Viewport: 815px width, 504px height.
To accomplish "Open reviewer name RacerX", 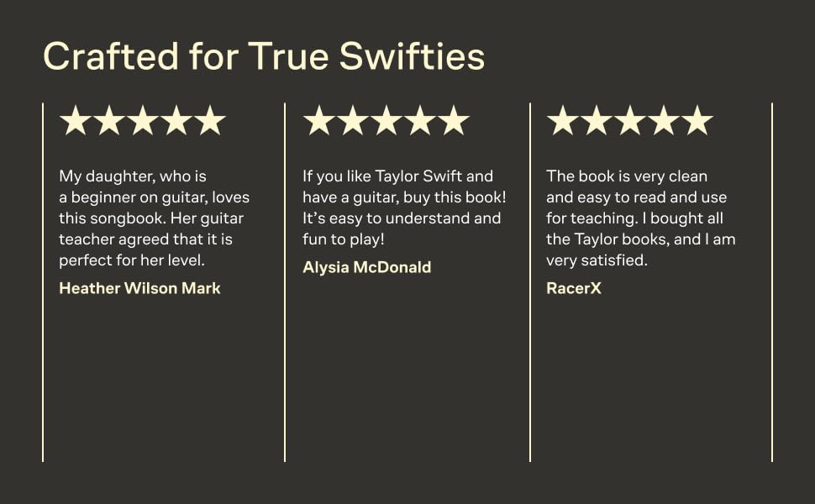I will [574, 288].
